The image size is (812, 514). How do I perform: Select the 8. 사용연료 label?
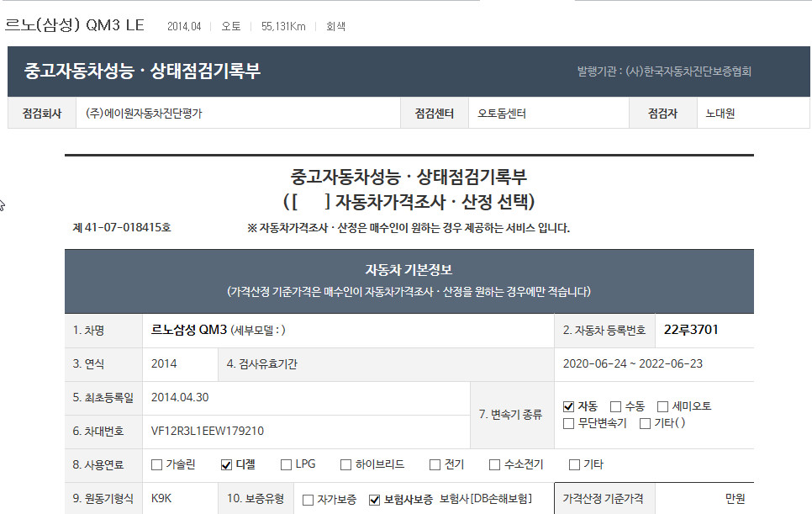click(98, 464)
